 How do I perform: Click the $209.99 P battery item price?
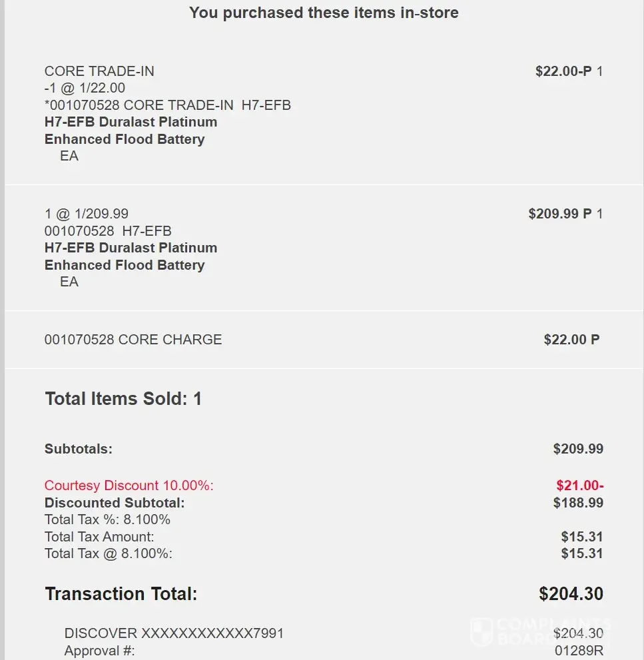point(559,214)
